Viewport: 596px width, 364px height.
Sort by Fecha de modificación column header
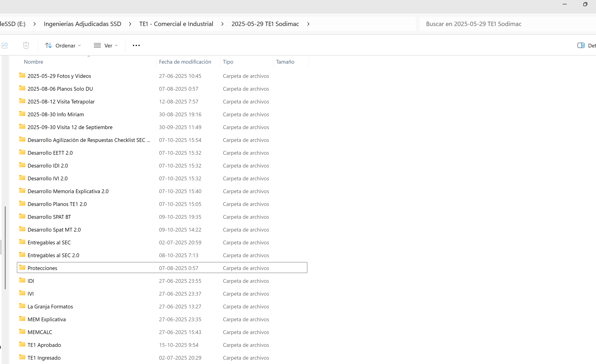click(185, 62)
